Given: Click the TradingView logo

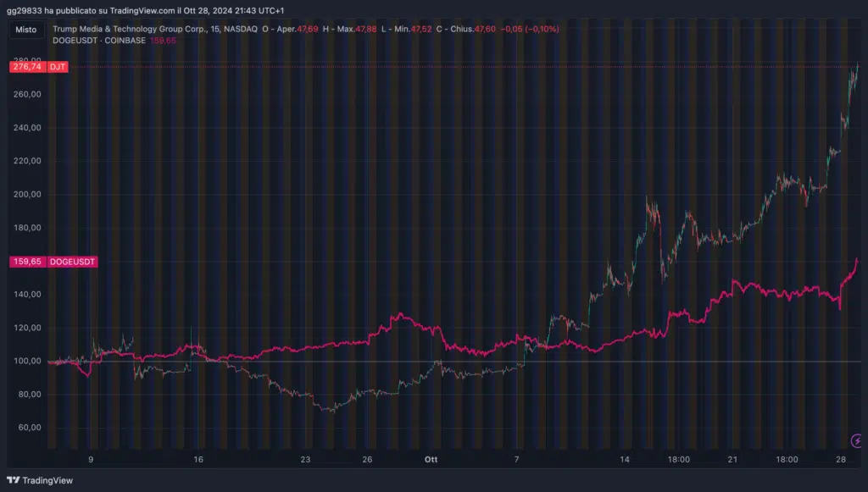Looking at the screenshot, I should click(x=40, y=480).
